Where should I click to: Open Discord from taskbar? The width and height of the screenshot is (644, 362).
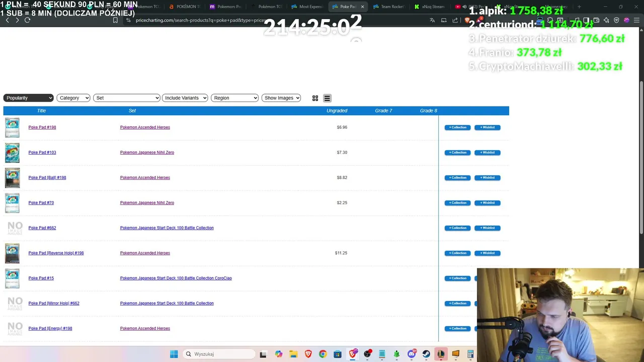412,354
